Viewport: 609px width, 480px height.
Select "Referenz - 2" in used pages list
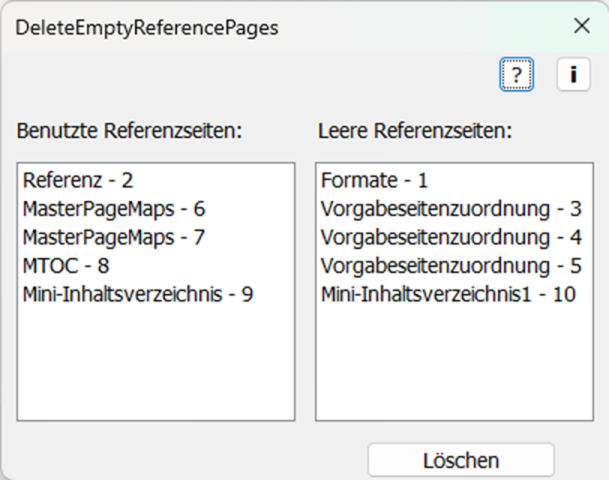coord(78,181)
